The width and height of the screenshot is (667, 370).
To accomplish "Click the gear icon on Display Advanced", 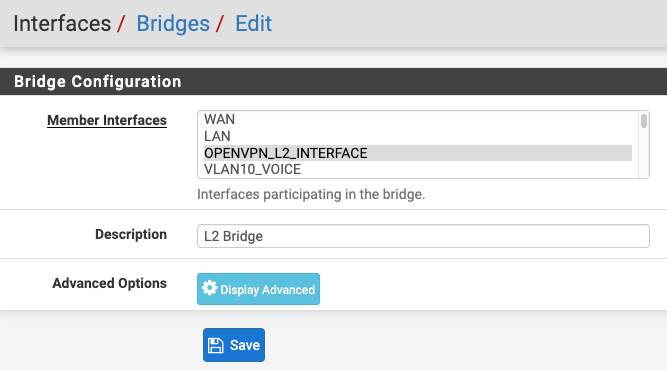I will (209, 288).
